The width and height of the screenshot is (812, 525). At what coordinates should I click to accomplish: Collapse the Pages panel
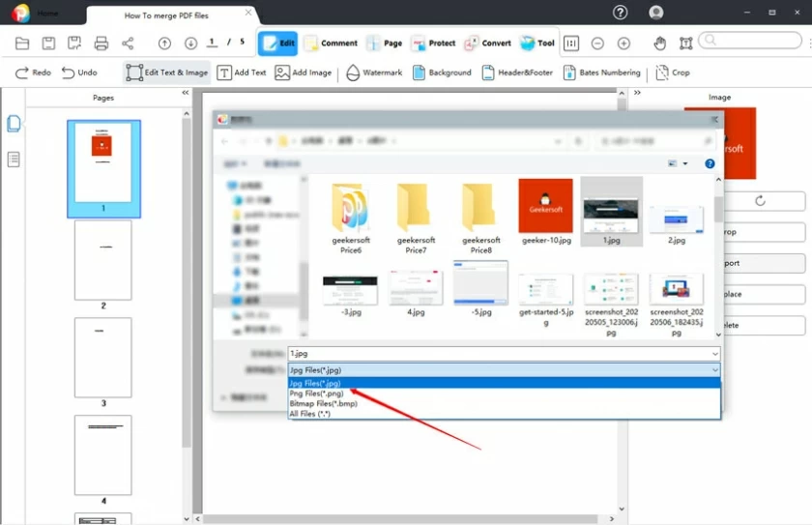click(x=186, y=93)
